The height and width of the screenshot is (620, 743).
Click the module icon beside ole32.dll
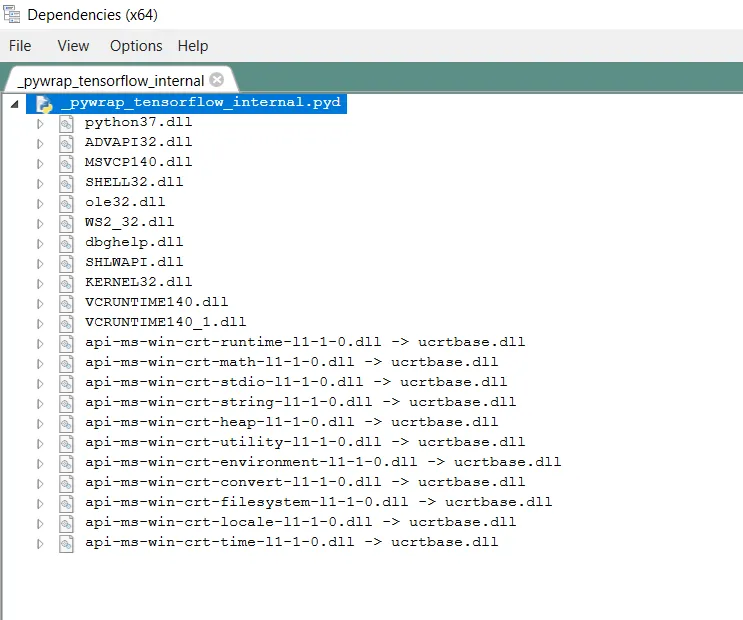[66, 204]
